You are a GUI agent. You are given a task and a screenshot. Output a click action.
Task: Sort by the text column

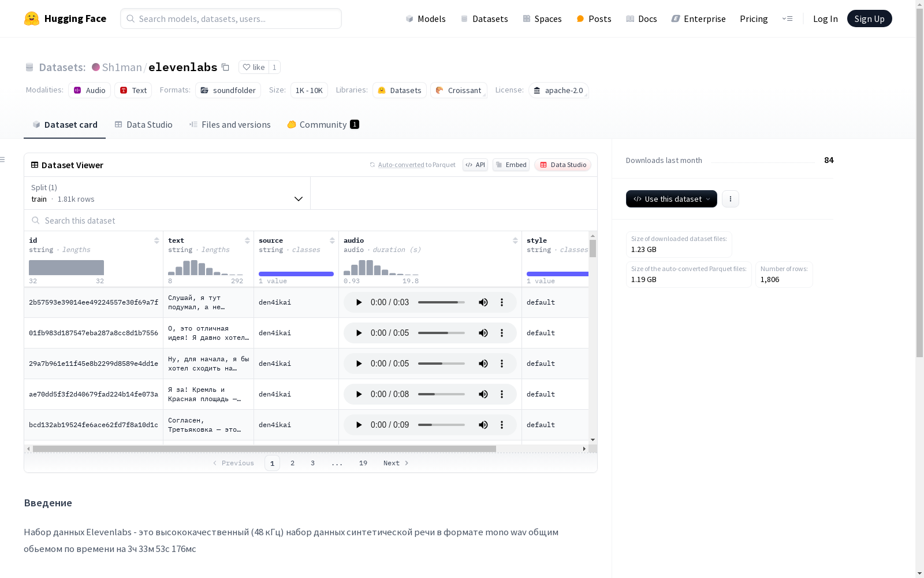(x=247, y=240)
